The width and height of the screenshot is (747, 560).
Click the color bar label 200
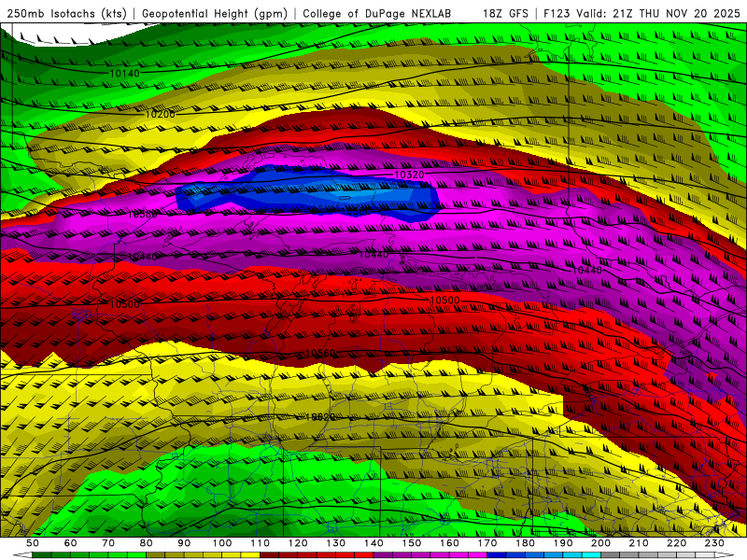point(601,543)
